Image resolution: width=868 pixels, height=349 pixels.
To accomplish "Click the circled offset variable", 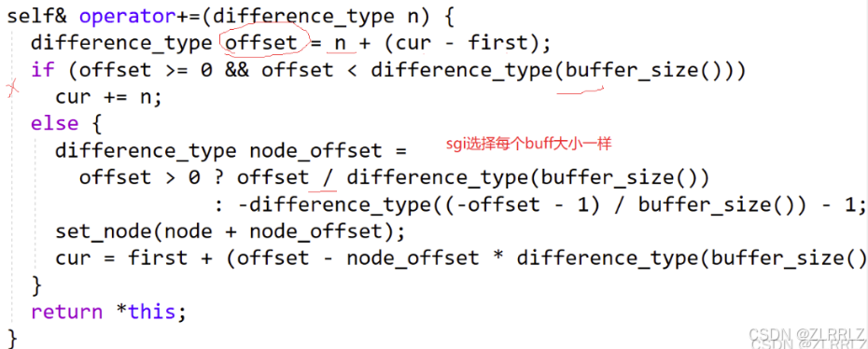I will pyautogui.click(x=262, y=43).
